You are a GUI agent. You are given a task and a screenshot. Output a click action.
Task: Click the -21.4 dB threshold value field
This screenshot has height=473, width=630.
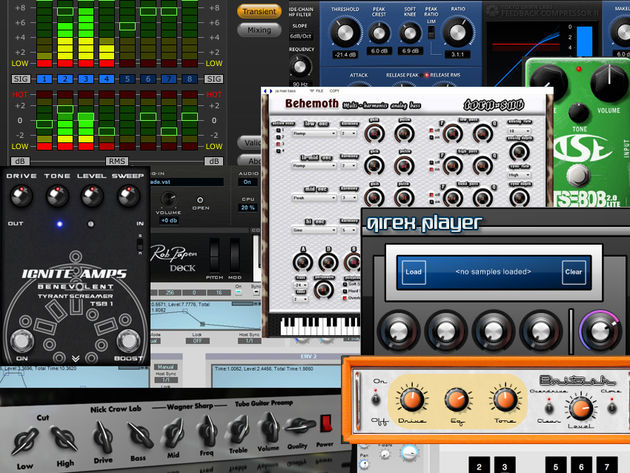pyautogui.click(x=345, y=55)
